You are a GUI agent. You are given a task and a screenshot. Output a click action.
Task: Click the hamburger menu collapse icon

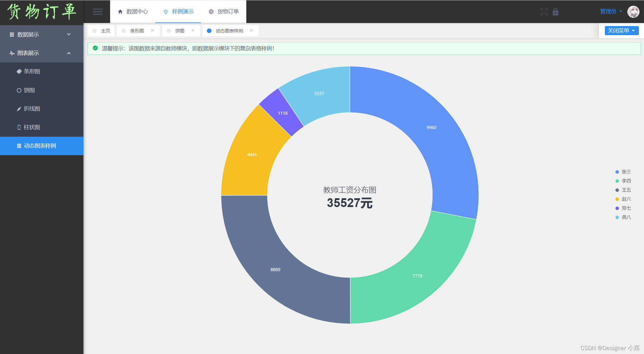click(x=98, y=12)
